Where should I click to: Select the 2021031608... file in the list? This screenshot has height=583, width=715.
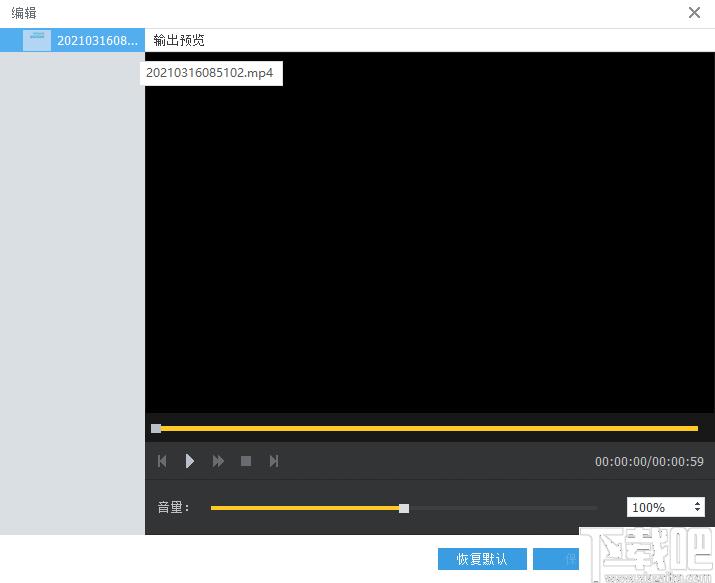[73, 40]
